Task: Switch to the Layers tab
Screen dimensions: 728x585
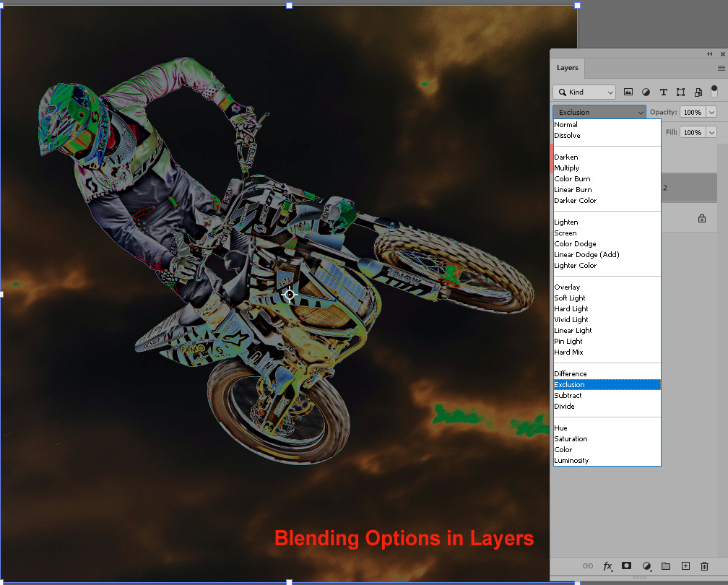Action: 568,68
